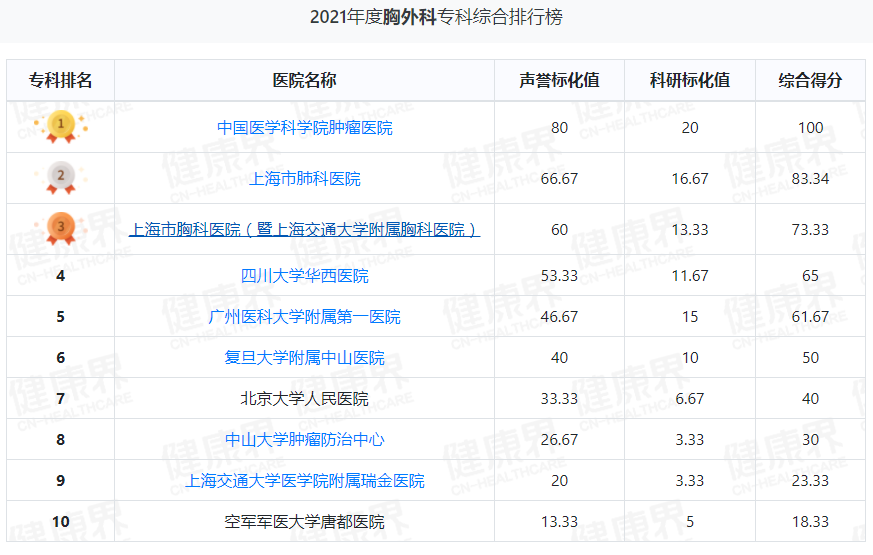Click rank number 7 cell
Screen dimensions: 873x555
(x=61, y=399)
